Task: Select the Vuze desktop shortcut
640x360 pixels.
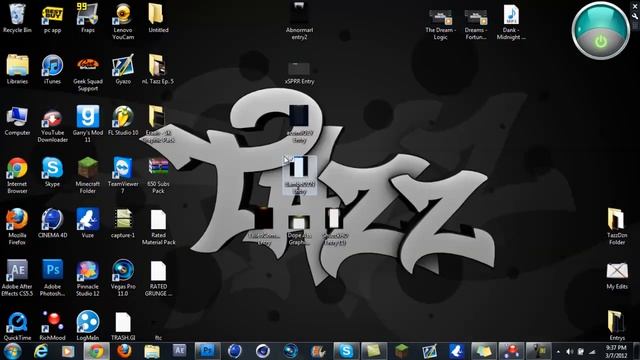Action: tap(88, 224)
